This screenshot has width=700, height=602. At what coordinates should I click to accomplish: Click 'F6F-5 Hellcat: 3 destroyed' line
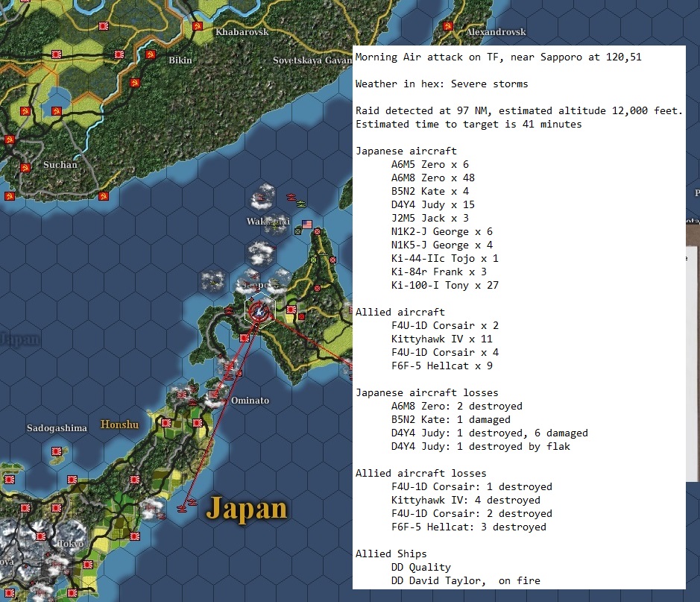[x=469, y=527]
